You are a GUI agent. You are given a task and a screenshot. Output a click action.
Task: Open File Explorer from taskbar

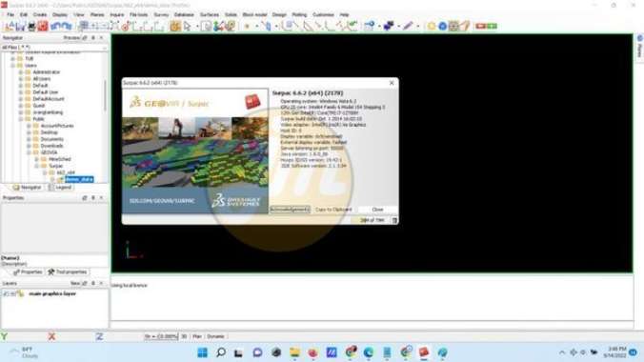click(x=294, y=352)
